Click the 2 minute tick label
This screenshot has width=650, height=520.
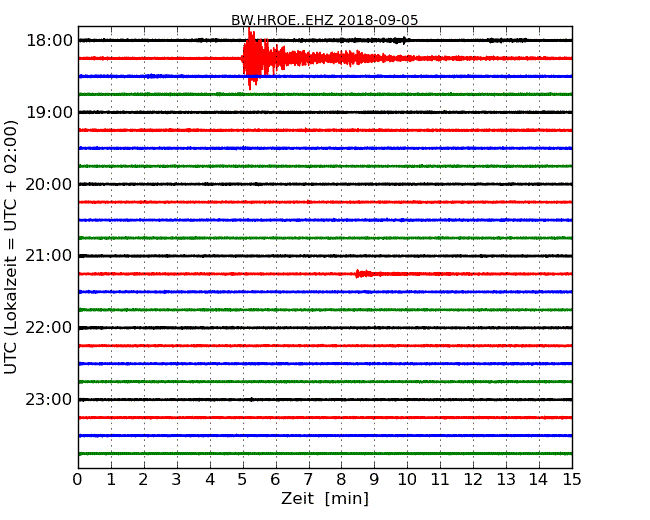144,480
